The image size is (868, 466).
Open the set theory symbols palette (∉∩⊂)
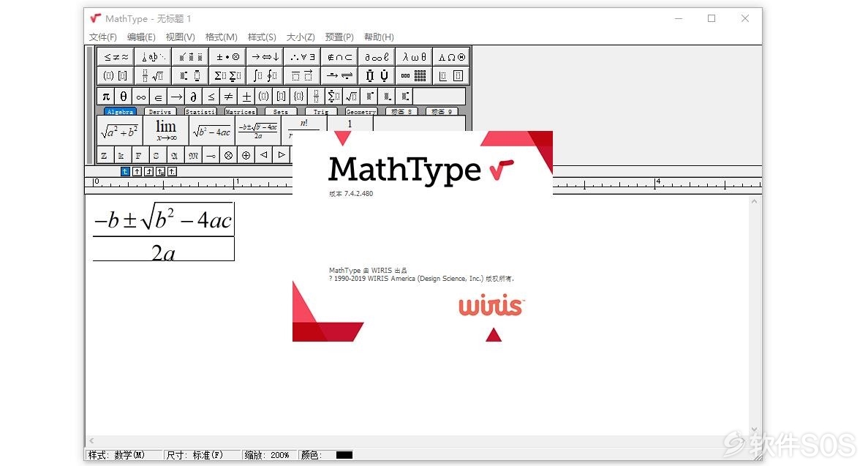pyautogui.click(x=339, y=56)
